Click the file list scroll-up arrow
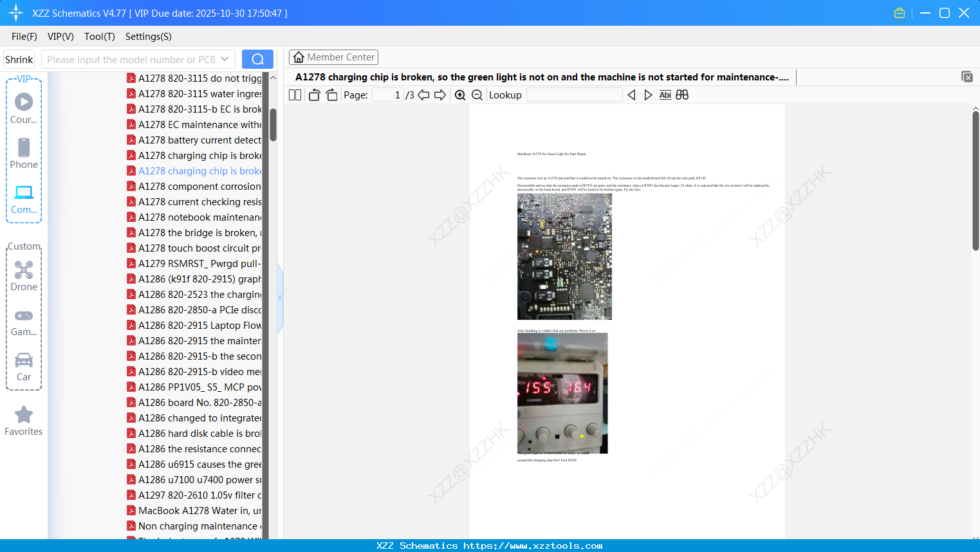Screen dimensions: 980x552 point(273,77)
